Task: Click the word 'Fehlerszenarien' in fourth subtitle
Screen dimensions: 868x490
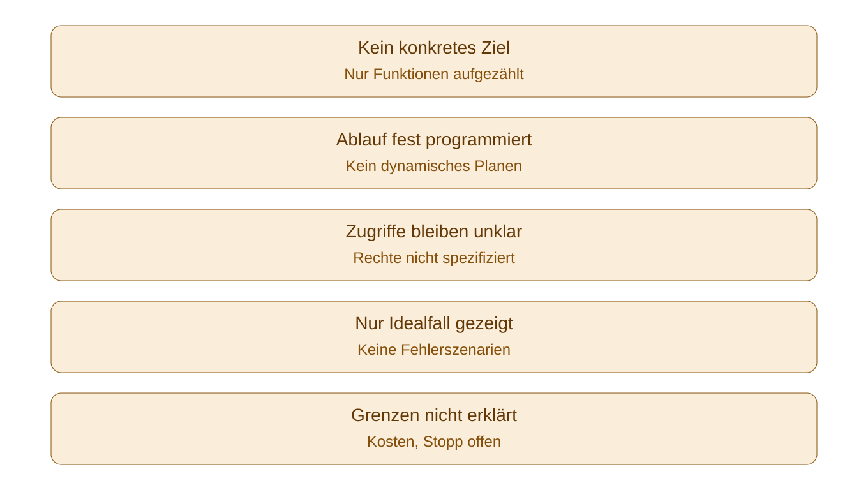Action: point(456,350)
